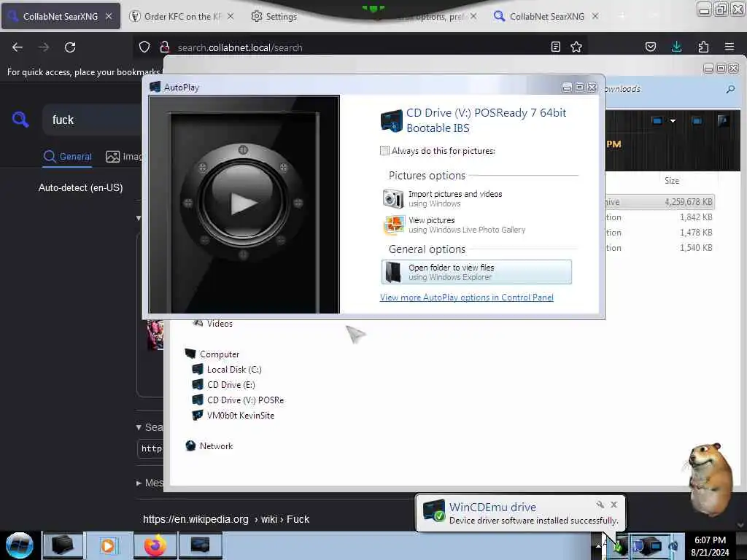Click the search query input field
Image resolution: width=747 pixels, height=560 pixels.
(93, 120)
